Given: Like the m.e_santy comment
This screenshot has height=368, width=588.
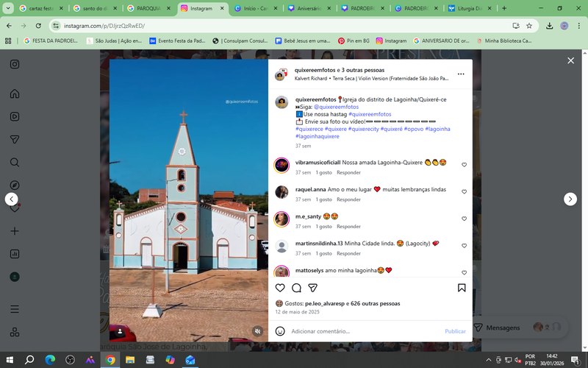Looking at the screenshot, I should (x=464, y=219).
